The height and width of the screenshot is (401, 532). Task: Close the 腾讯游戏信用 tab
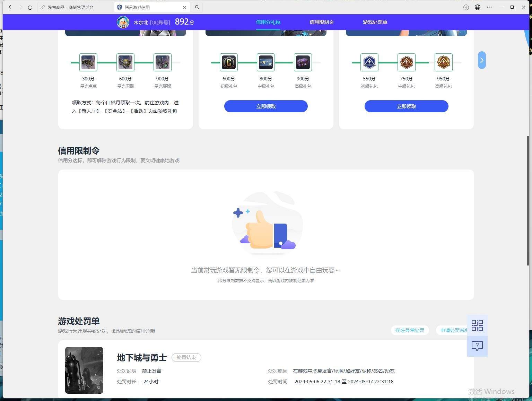click(184, 7)
